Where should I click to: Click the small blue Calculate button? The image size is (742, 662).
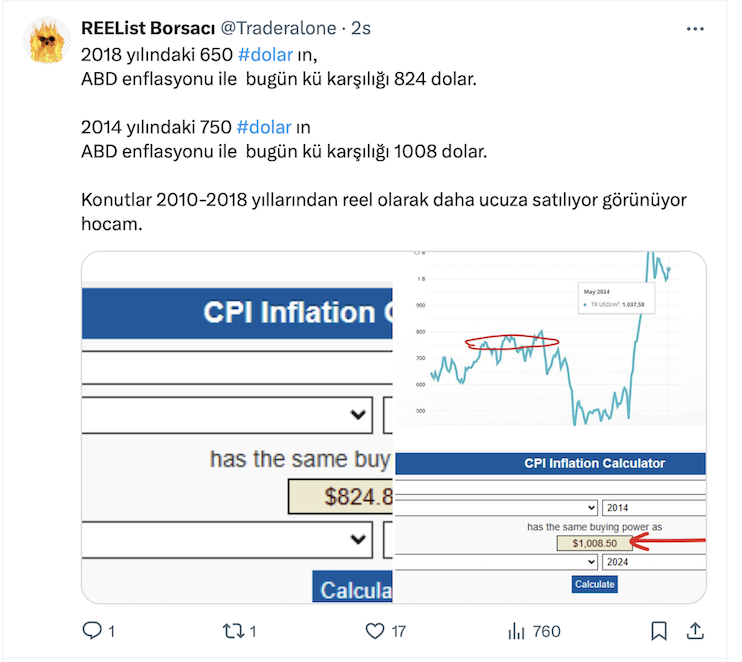click(595, 584)
